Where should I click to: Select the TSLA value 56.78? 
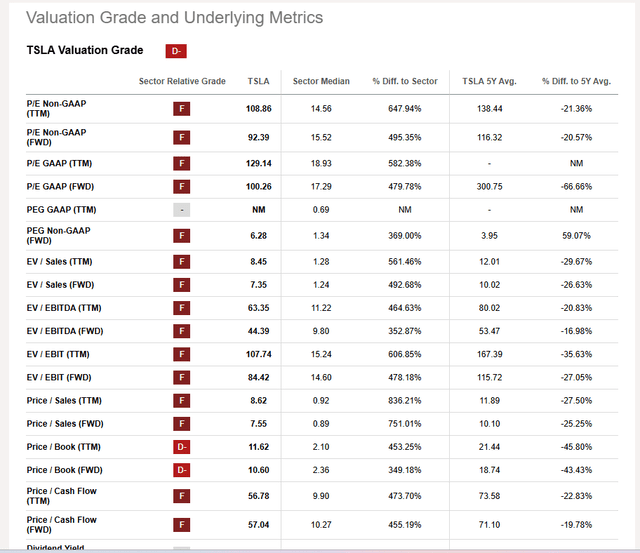[x=258, y=496]
